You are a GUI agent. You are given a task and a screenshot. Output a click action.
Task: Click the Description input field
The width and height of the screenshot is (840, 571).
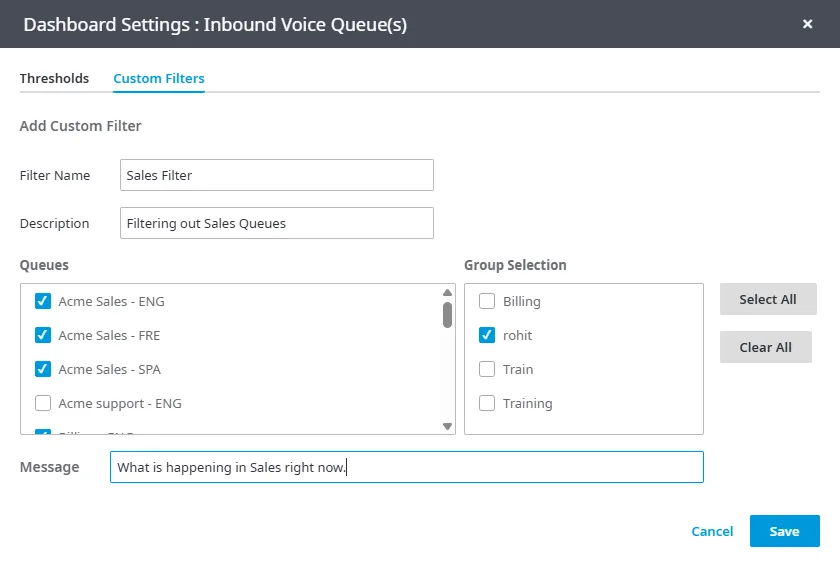276,223
